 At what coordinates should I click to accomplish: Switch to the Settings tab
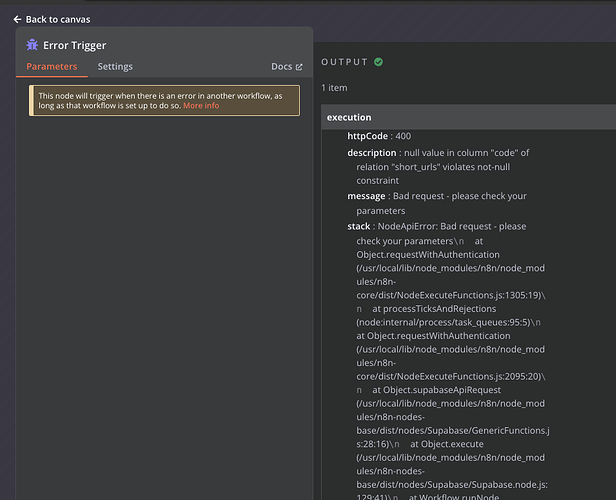click(115, 66)
